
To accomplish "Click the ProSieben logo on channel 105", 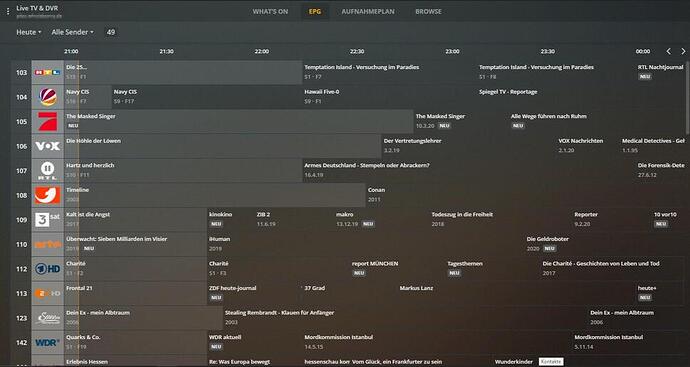I will click(x=48, y=121).
